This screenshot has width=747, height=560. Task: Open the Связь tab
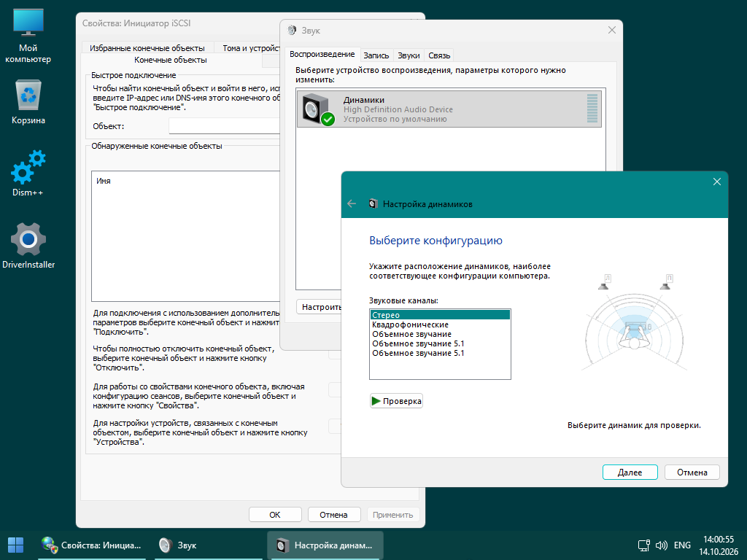439,55
